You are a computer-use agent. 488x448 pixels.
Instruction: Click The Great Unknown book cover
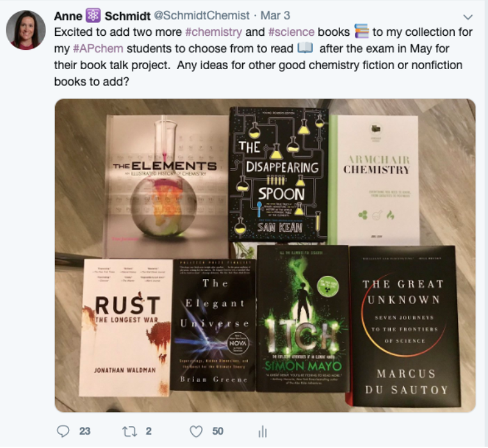(405, 326)
